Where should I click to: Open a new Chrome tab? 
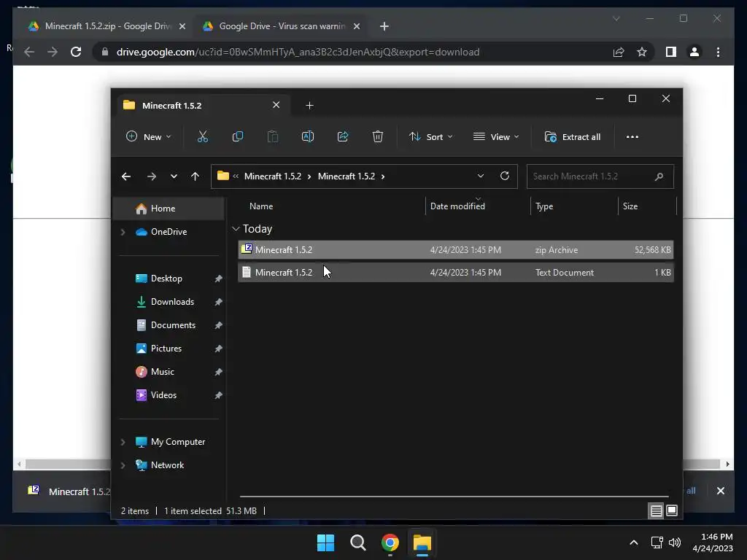pos(384,26)
